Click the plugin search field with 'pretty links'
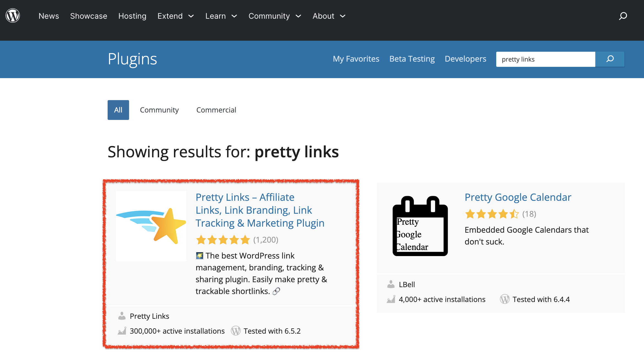The height and width of the screenshot is (357, 644). (x=545, y=59)
